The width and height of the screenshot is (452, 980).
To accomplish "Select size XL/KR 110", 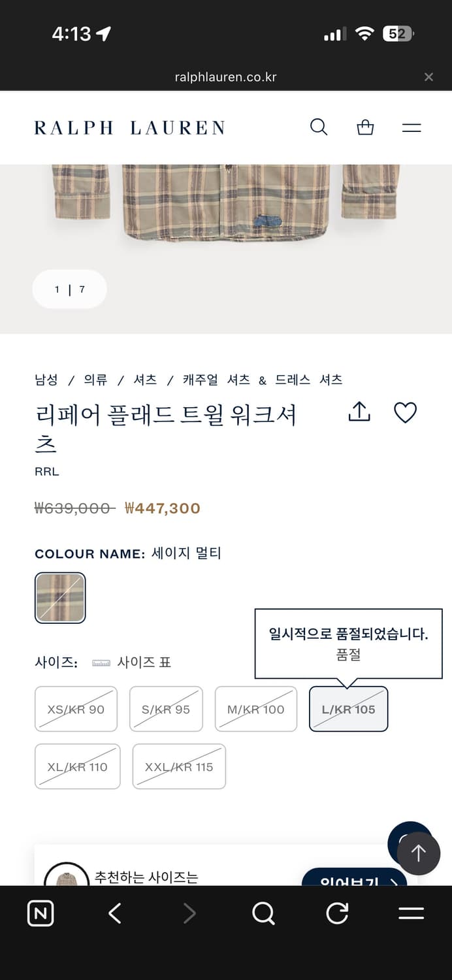I will (x=77, y=766).
